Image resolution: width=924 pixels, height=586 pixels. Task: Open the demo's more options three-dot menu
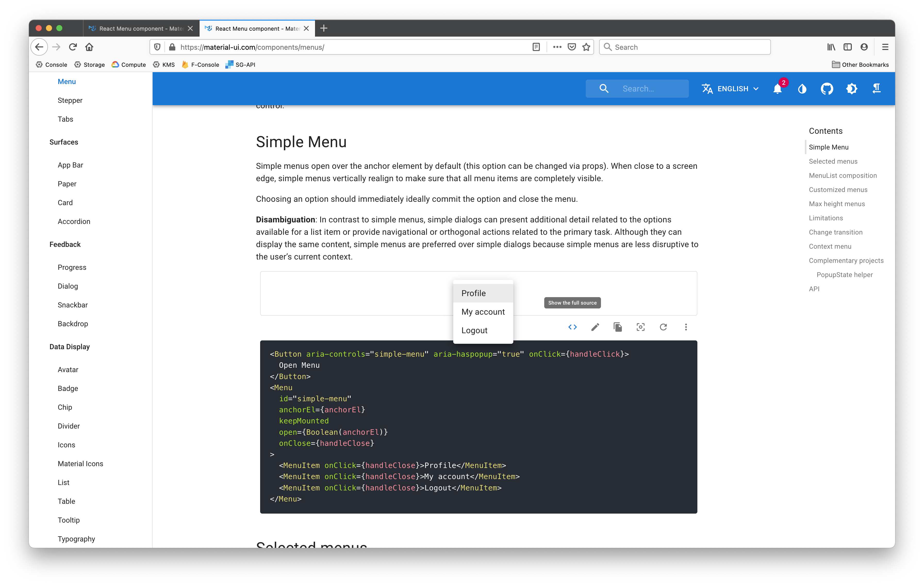[686, 327]
